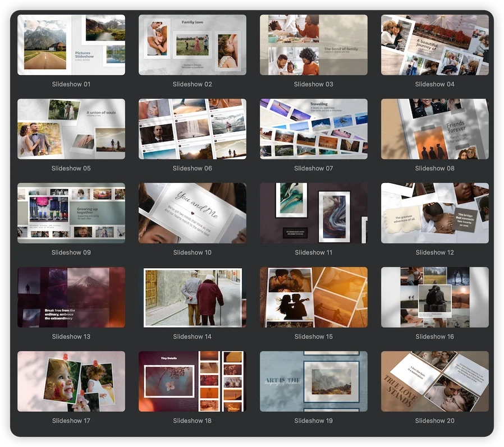Pick the Slideshow 07 Traveling template

pos(314,129)
